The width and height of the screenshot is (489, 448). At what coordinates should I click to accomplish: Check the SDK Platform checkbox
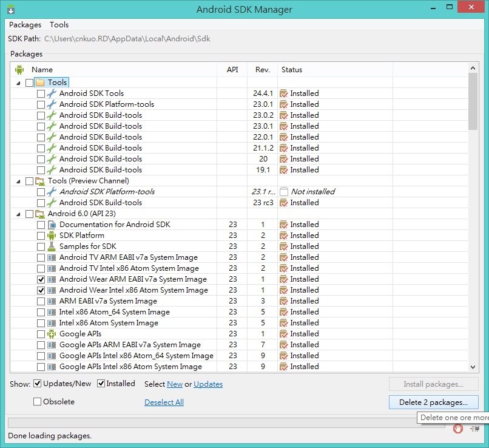tap(41, 236)
